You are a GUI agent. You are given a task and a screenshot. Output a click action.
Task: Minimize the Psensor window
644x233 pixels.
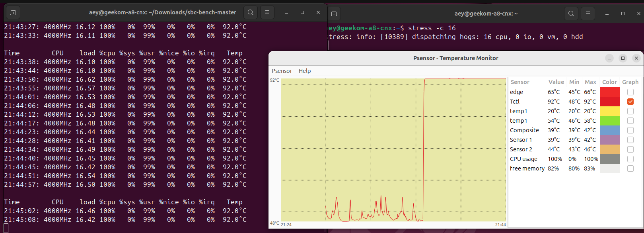609,58
